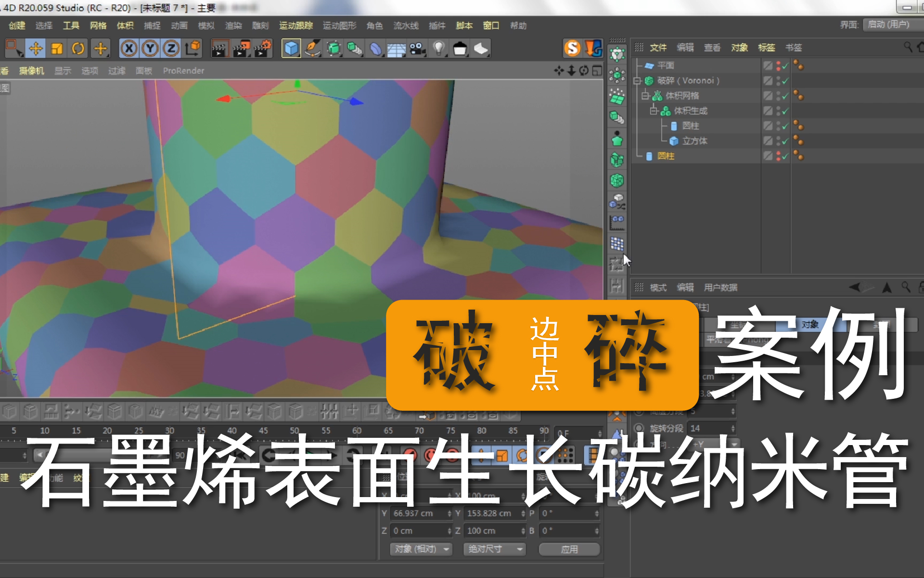The image size is (924, 578).
Task: Click frame 60 on the timeline ruler
Action: (357, 431)
